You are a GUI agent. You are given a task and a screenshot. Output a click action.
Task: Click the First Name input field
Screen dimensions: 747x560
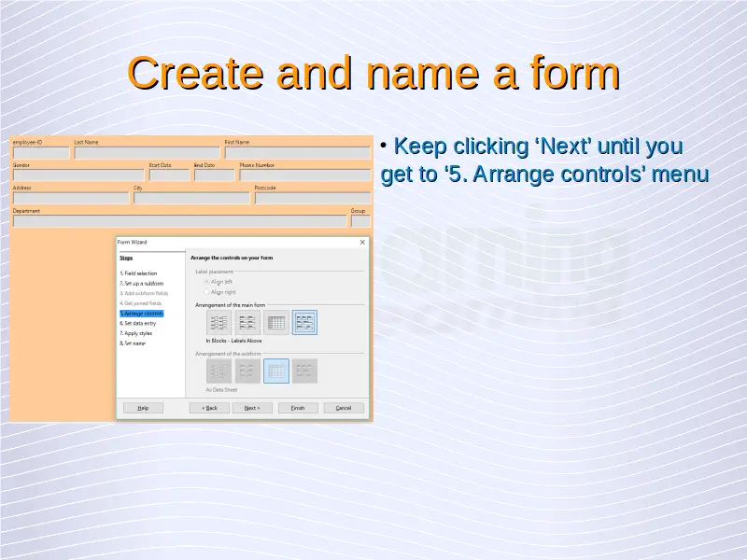pos(297,153)
